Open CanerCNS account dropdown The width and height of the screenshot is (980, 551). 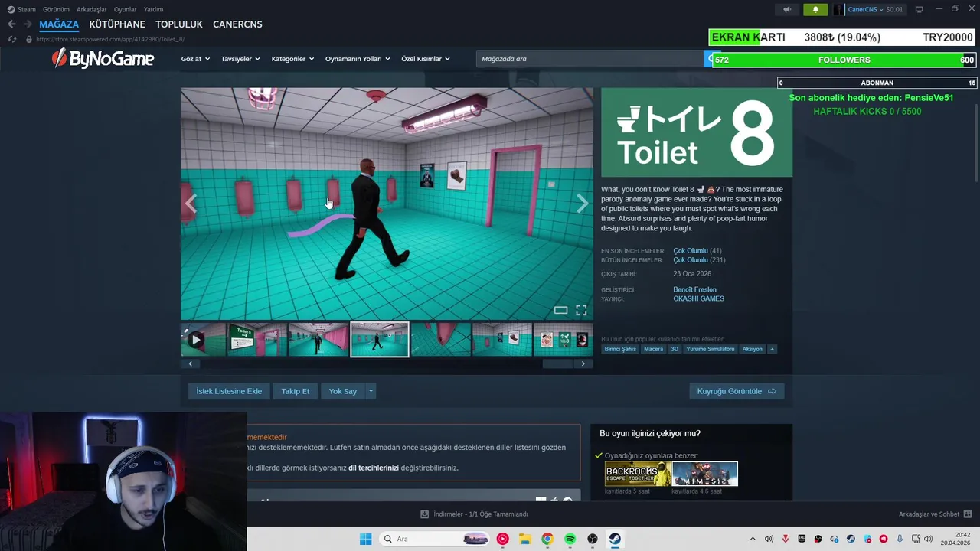coord(869,9)
